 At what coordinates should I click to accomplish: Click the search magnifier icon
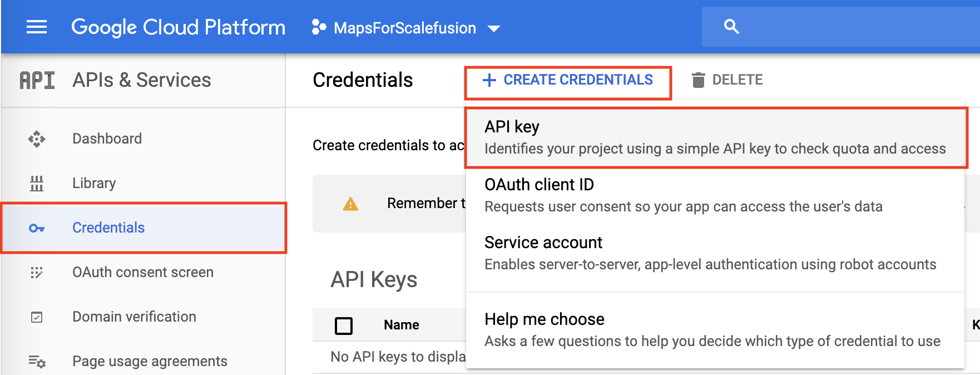coord(731,27)
